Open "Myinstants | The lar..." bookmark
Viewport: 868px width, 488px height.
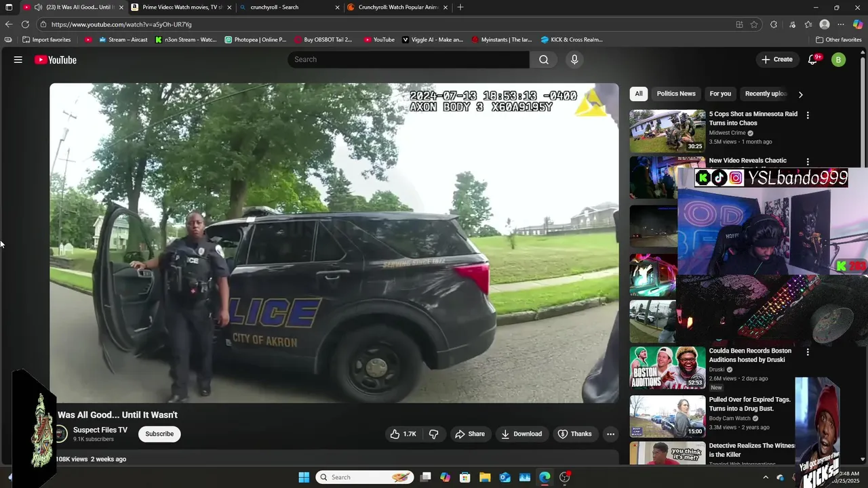pos(502,39)
